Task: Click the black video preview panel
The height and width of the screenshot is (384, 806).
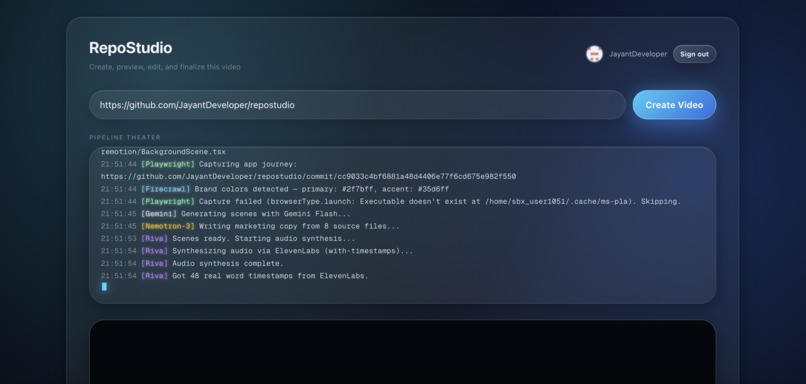Action: [402, 352]
